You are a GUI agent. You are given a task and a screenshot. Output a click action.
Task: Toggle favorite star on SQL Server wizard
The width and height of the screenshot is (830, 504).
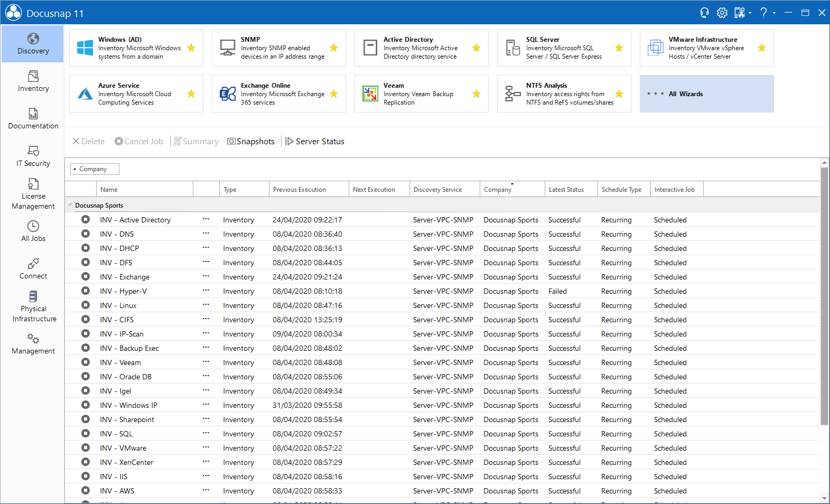click(619, 48)
